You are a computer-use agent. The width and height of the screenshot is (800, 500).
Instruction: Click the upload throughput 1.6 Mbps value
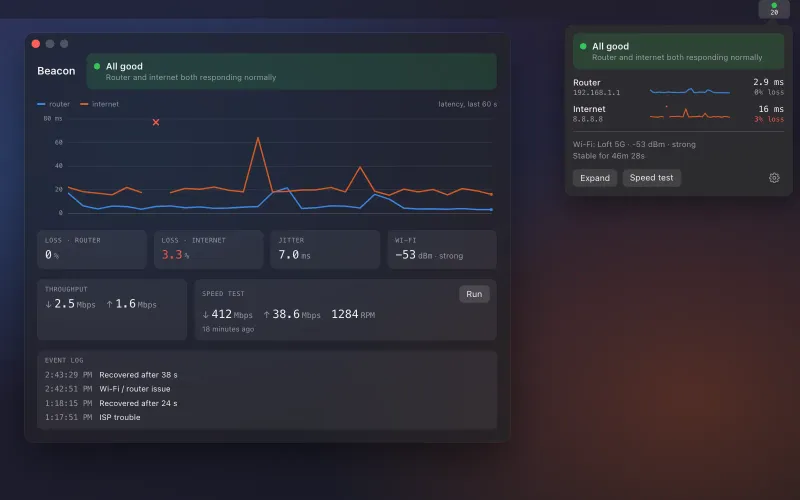click(131, 304)
